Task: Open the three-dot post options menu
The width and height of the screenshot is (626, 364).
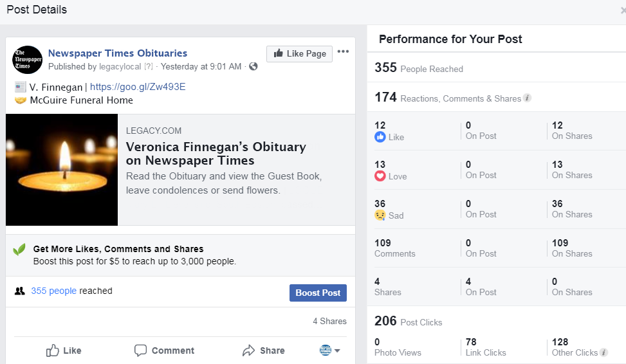Action: coord(343,51)
